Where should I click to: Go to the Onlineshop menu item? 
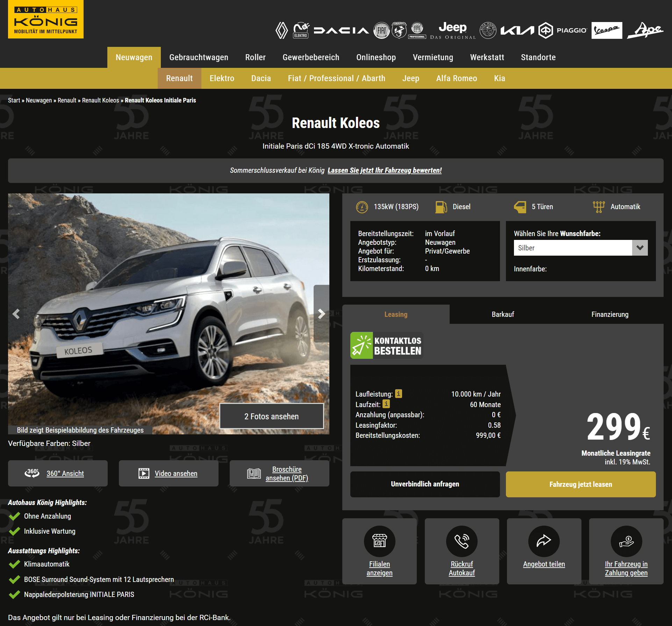[x=376, y=57]
